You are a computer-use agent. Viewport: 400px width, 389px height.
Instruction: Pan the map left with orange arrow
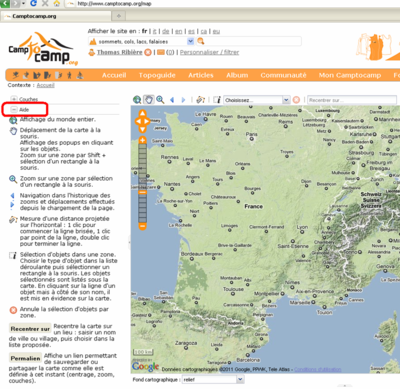137,121
